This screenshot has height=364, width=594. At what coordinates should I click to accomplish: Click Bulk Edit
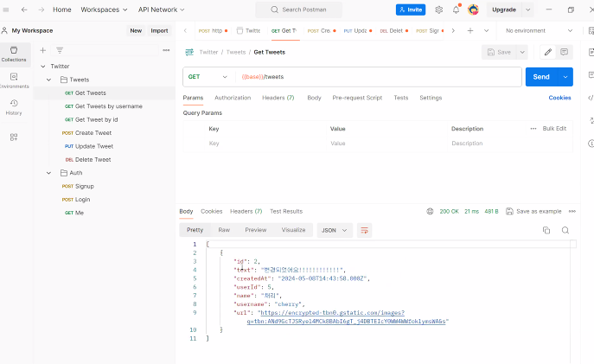554,129
